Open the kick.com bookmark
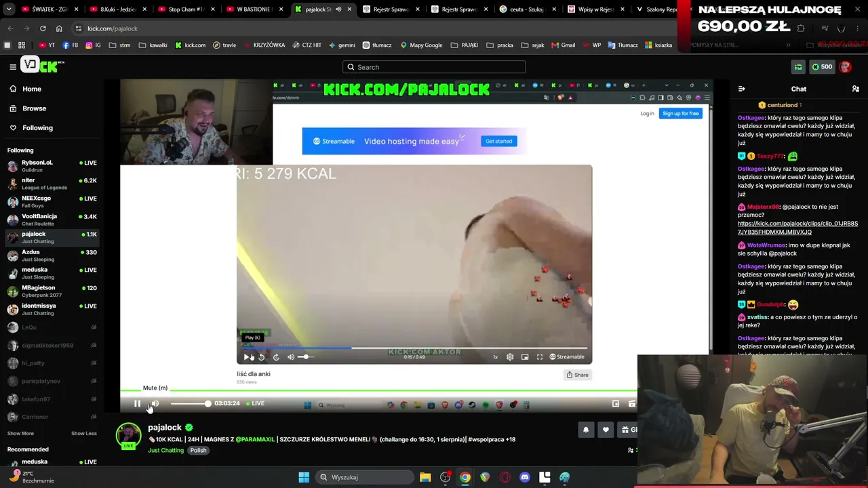The image size is (868, 488). (191, 45)
